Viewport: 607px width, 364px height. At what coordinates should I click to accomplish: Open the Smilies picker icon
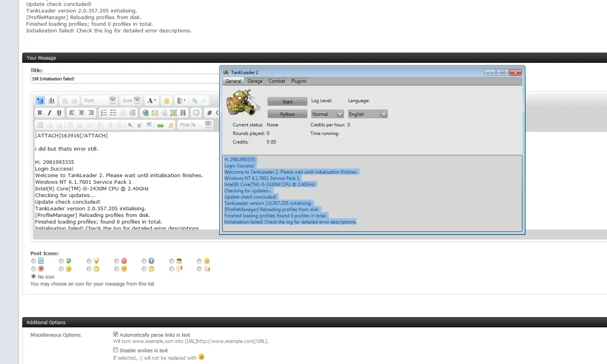tap(167, 101)
